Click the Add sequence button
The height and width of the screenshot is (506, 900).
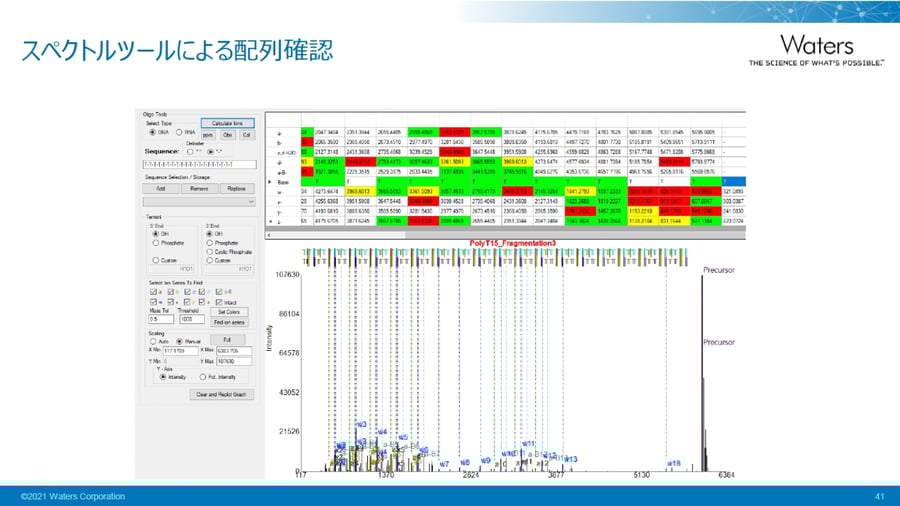click(x=161, y=189)
